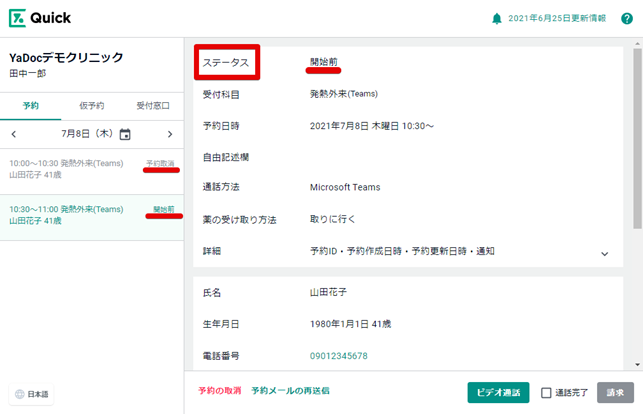
Task: Toggle the 通話完了 checkbox
Action: tap(546, 393)
